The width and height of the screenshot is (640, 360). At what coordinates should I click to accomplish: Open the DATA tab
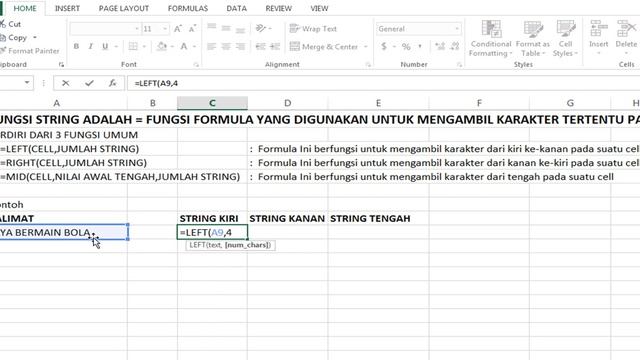point(236,8)
